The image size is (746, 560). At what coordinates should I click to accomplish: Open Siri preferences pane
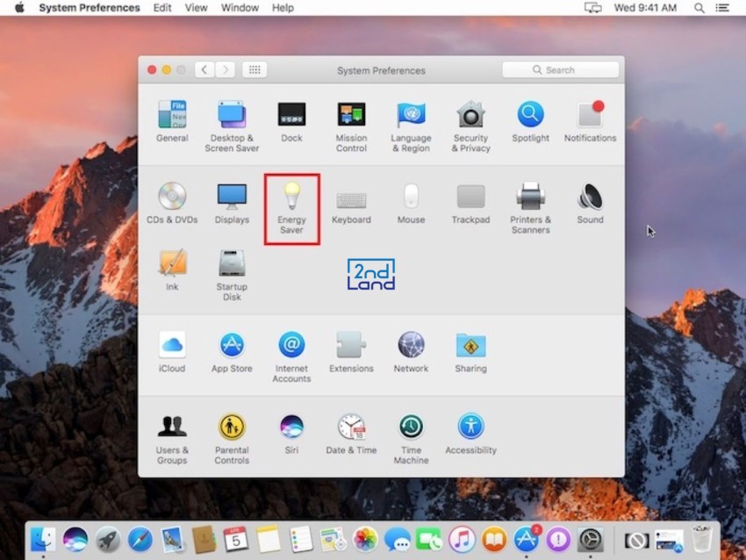pos(291,434)
